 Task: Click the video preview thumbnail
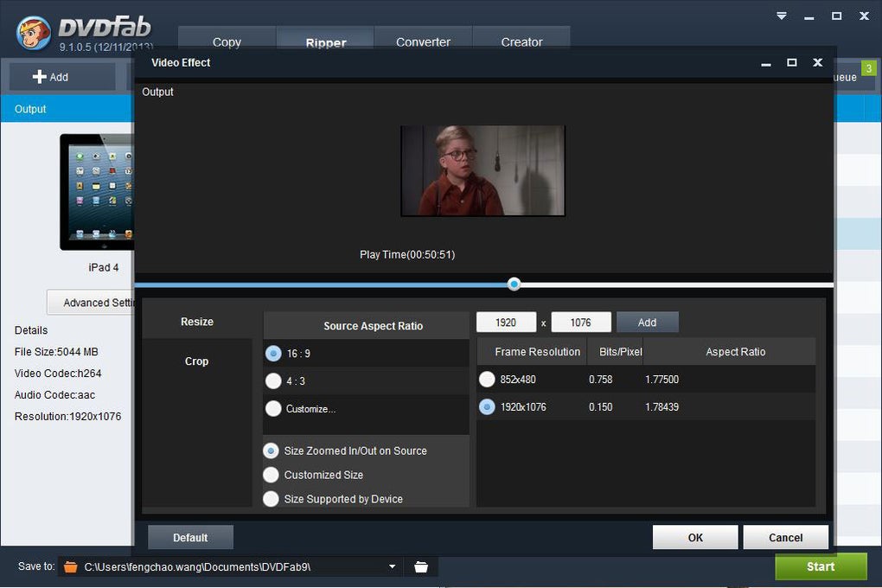pos(483,170)
